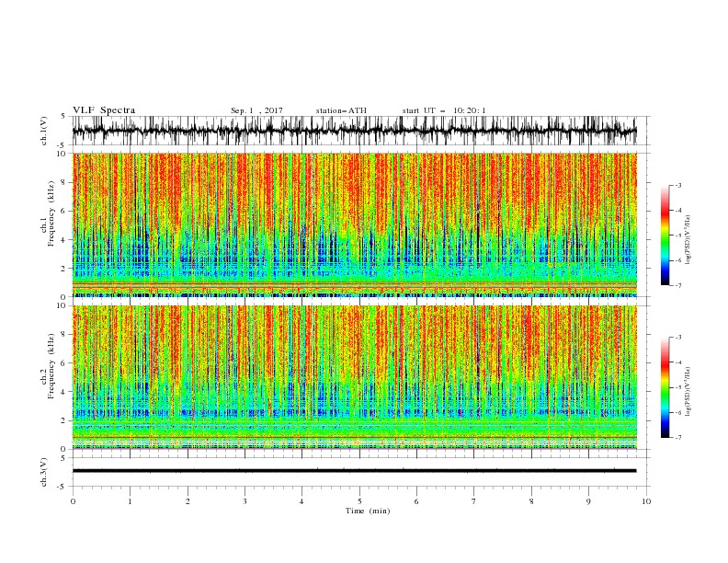Click the ch.1 colorbar "log(PSD)(V²/Hz)" label
The image size is (728, 563).
[x=688, y=240]
